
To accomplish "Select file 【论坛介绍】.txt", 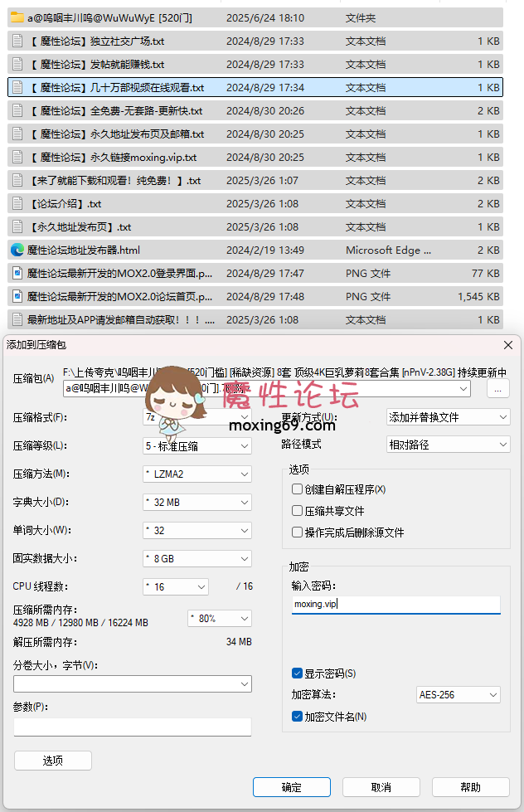I will coord(255,203).
